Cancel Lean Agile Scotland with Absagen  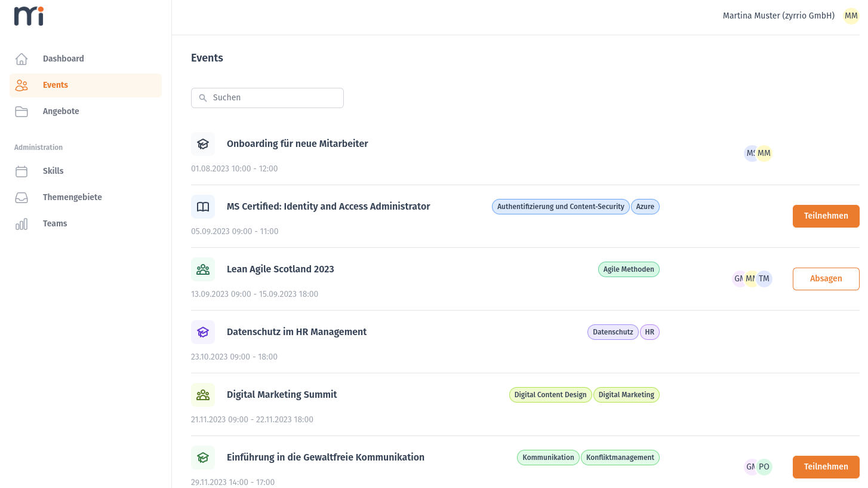click(x=826, y=279)
